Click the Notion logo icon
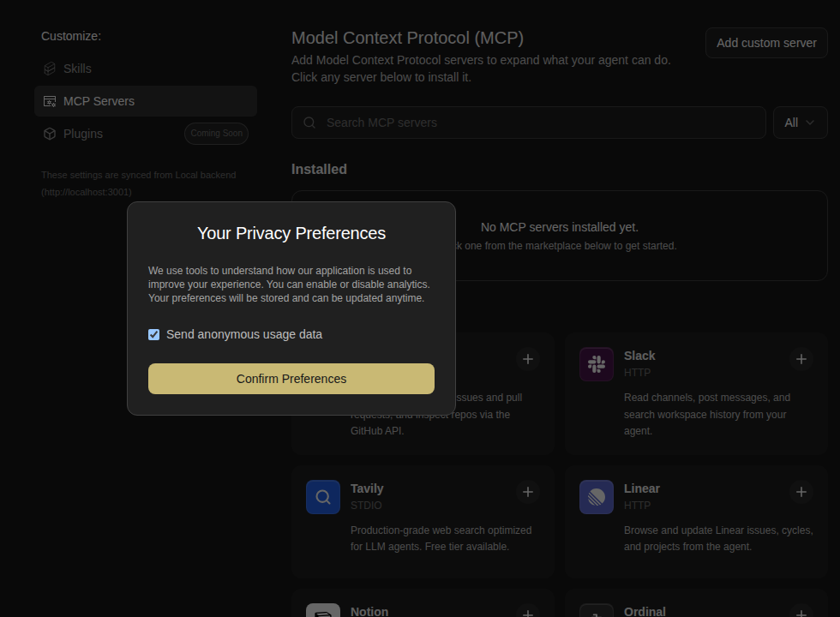Image resolution: width=840 pixels, height=617 pixels. [323, 610]
